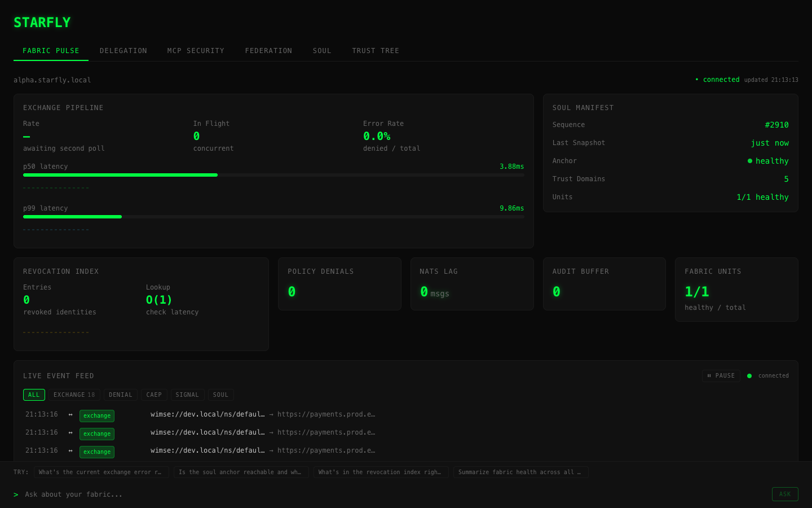Click the 'awaiting second poll' Rate note
Screen dimensions: 812x508
64,148
